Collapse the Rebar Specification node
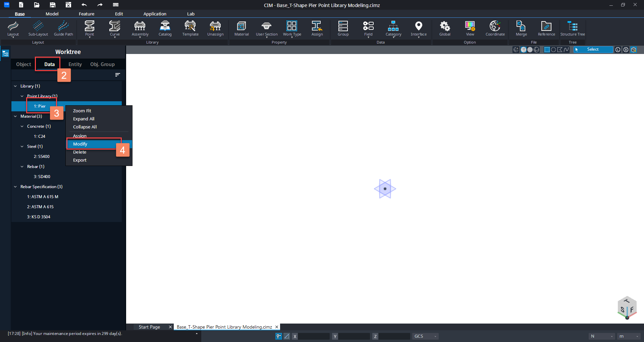The width and height of the screenshot is (644, 342). click(x=15, y=187)
